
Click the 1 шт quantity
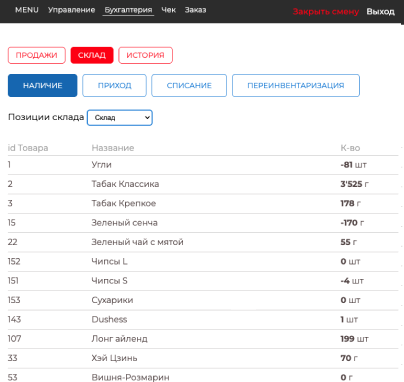(349, 319)
